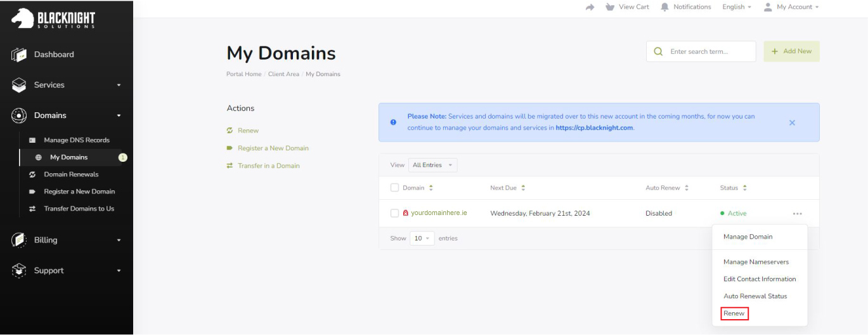This screenshot has width=868, height=335.
Task: Expand the Services sidebar section
Action: coord(119,85)
